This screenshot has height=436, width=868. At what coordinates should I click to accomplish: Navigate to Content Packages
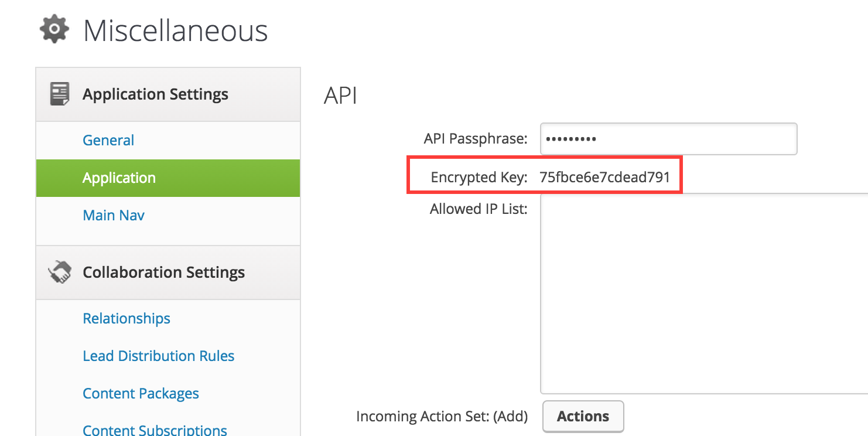[x=141, y=393]
